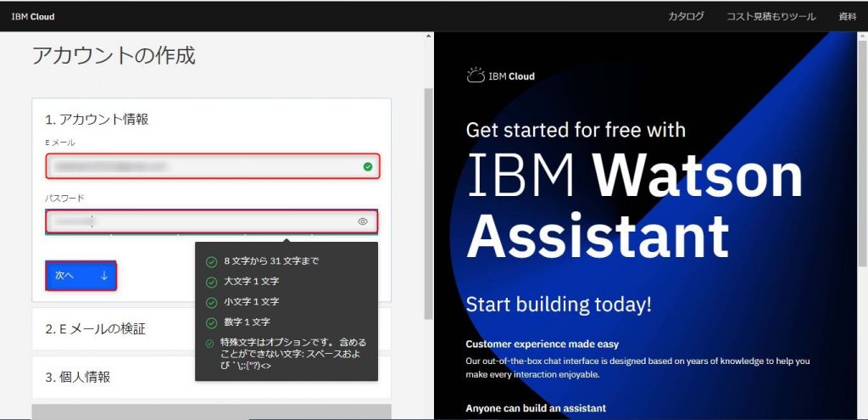Click checkmark beside 小文字 1 文字
868x420 pixels.
[211, 303]
